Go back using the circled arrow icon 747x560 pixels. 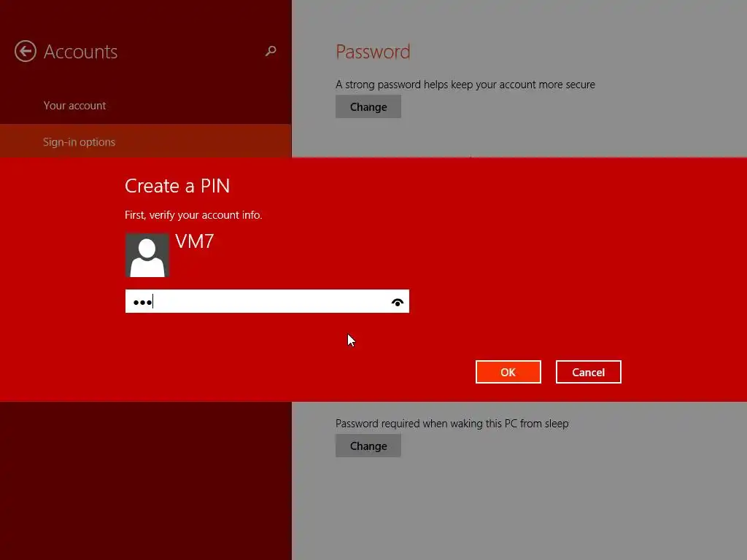click(x=26, y=52)
